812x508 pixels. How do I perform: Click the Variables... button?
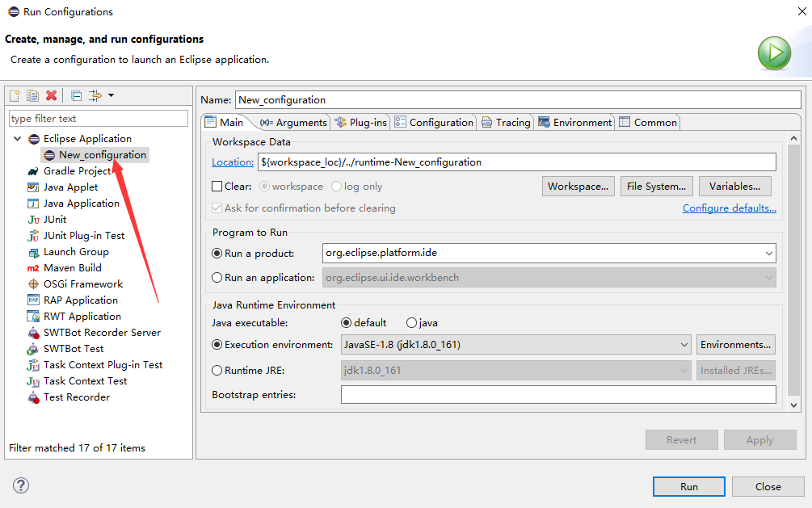coord(734,187)
